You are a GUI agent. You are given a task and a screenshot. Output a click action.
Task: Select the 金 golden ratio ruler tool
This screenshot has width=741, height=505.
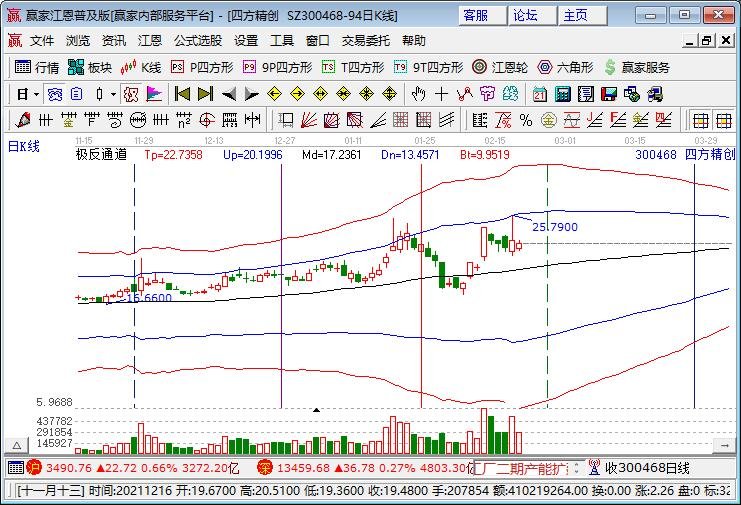click(x=69, y=120)
